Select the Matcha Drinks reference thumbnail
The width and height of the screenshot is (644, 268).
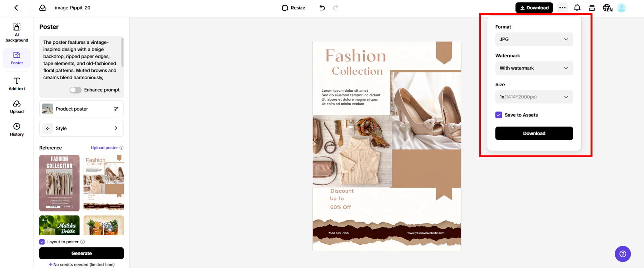click(x=59, y=225)
